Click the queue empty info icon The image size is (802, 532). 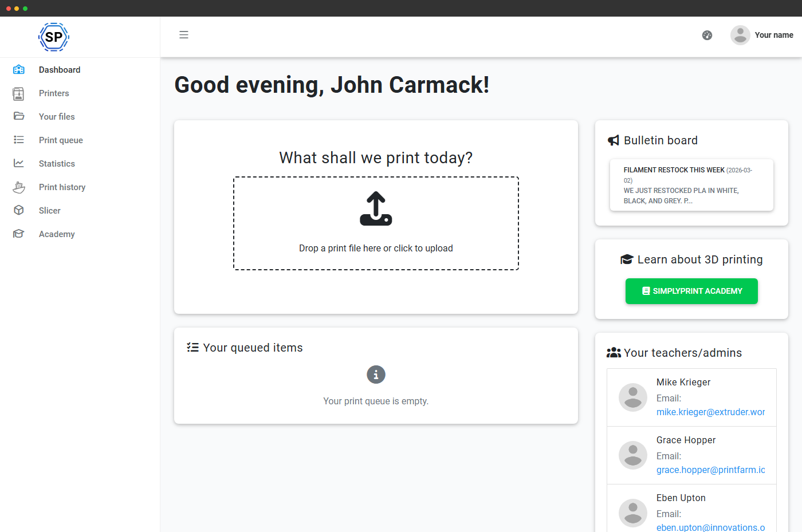pos(376,375)
